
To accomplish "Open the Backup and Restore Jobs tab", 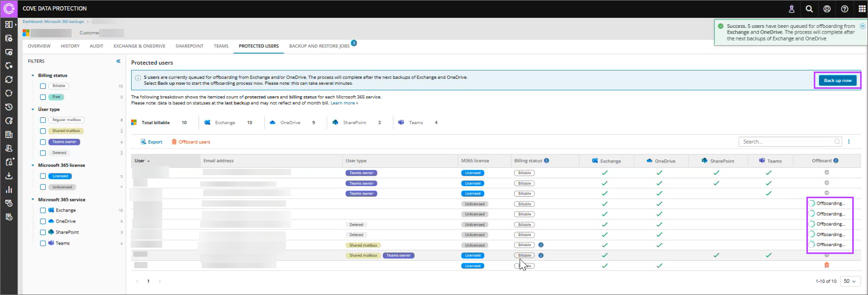I will 319,46.
